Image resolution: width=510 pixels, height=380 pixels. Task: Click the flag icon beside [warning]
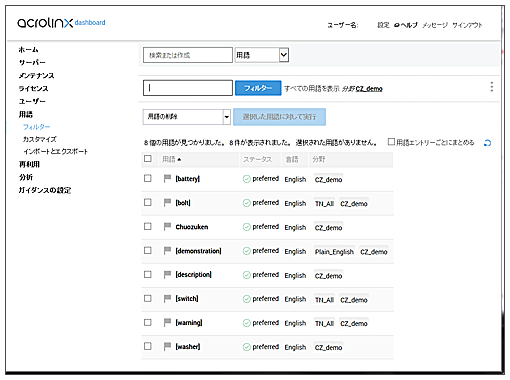[x=167, y=323]
